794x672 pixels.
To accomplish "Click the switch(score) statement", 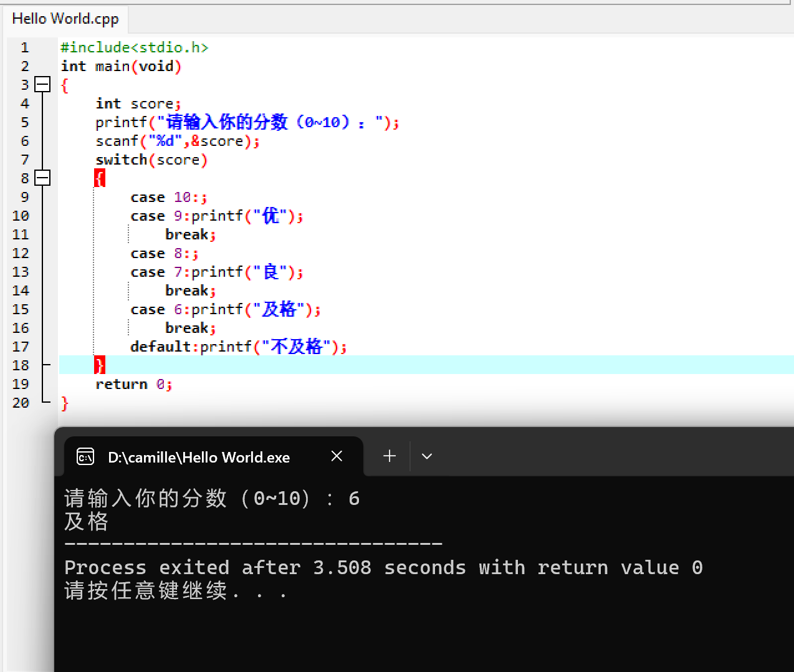I will 151,160.
